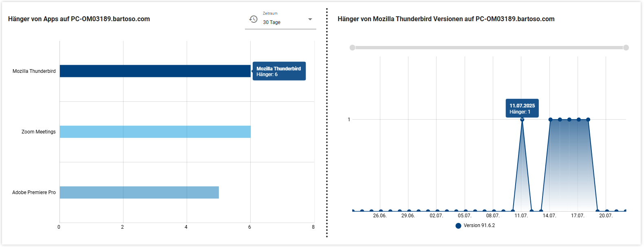Select the Mozilla Thunderbird bar
The width and height of the screenshot is (644, 247).
pyautogui.click(x=155, y=71)
